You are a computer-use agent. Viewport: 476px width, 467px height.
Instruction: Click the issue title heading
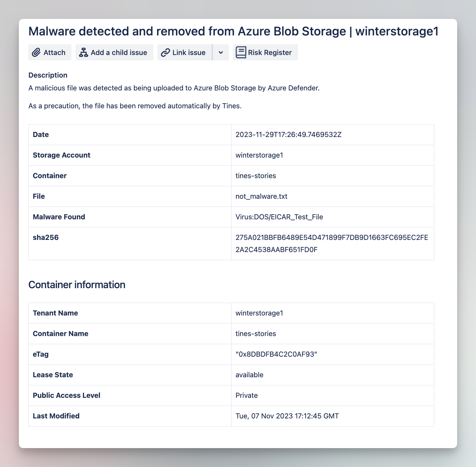(x=233, y=31)
